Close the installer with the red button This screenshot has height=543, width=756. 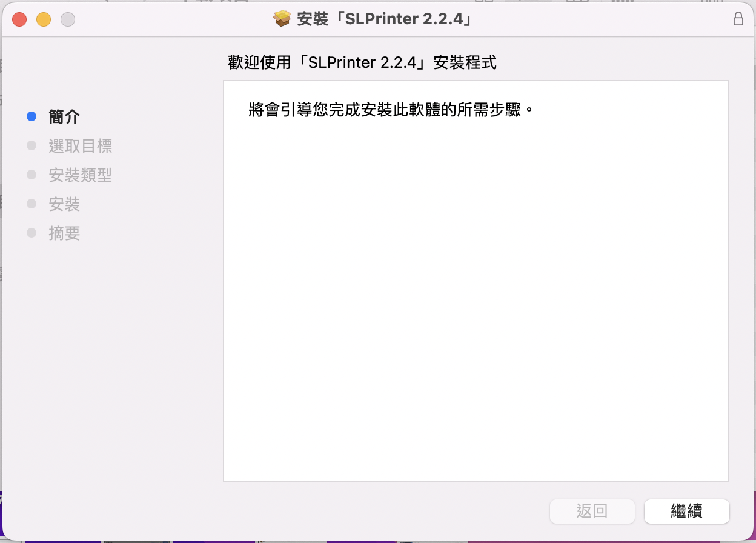click(19, 19)
